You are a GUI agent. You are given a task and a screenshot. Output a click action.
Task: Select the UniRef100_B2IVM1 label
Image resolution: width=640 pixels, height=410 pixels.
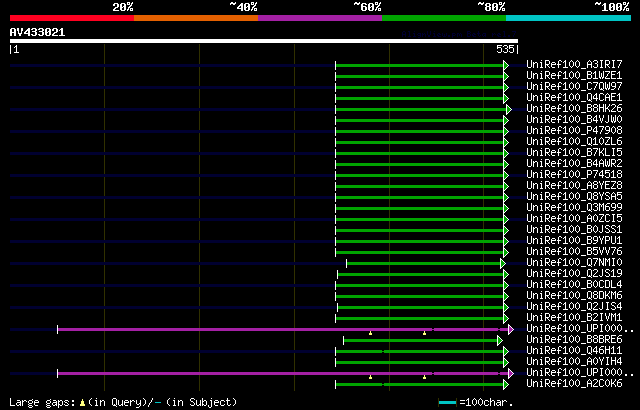(574, 318)
